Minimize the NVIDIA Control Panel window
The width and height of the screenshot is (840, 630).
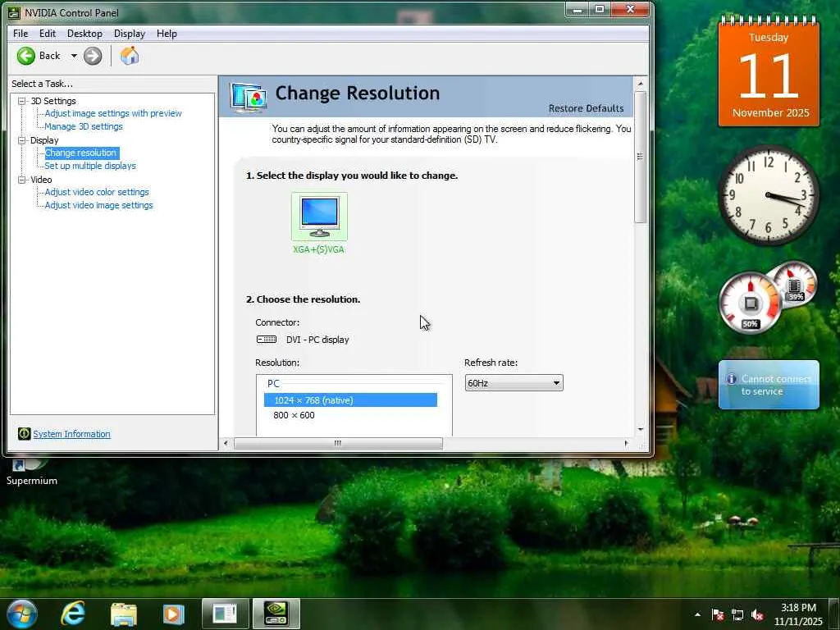click(577, 10)
